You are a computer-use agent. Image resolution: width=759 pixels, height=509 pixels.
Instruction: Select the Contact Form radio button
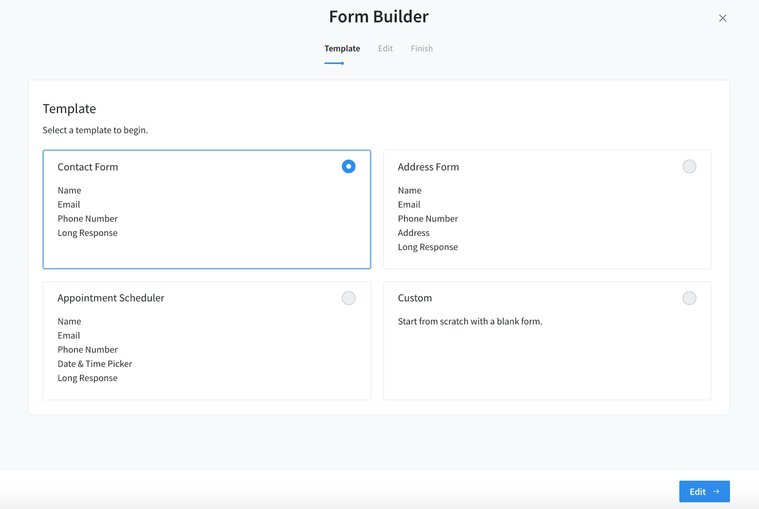349,166
